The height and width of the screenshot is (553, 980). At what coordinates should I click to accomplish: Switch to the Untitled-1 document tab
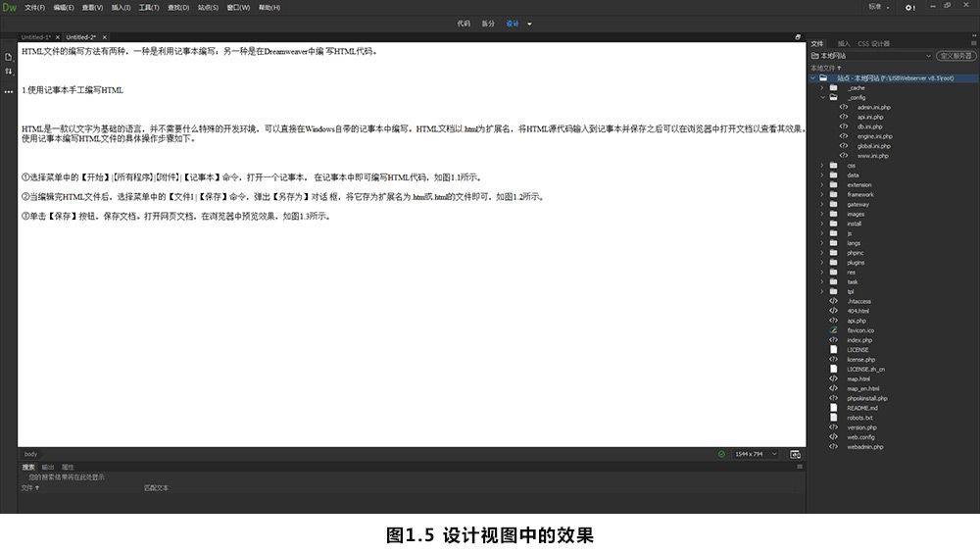click(x=35, y=37)
